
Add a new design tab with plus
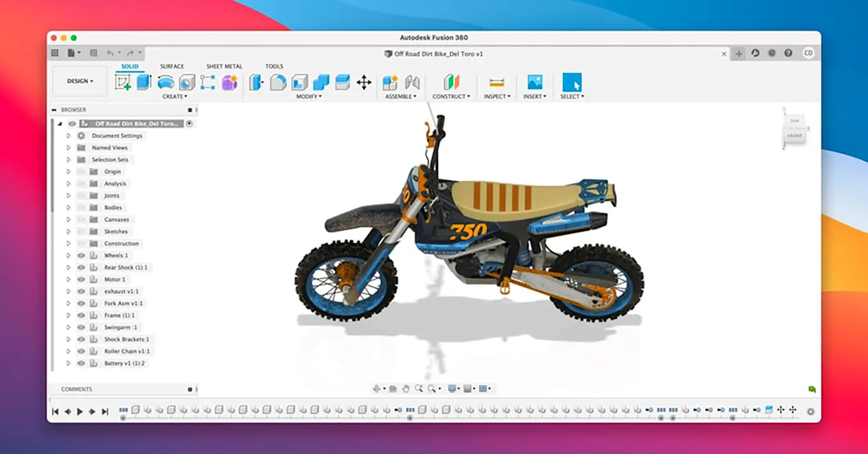(x=739, y=54)
